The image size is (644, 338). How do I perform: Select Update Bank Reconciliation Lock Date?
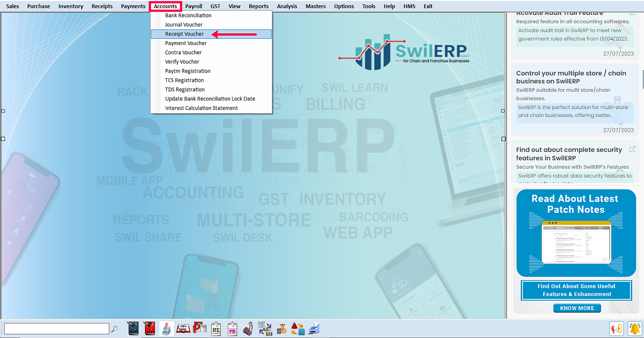click(x=211, y=99)
